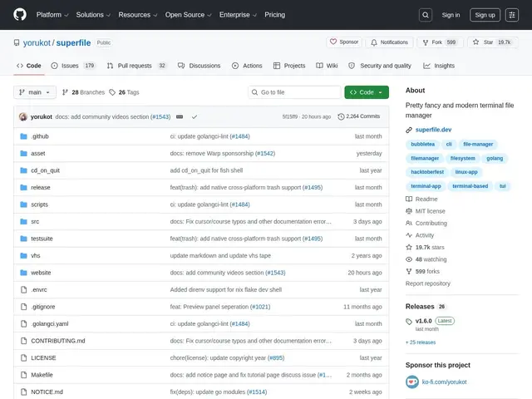Click the Notifications bell button
The width and height of the screenshot is (532, 399).
(x=389, y=42)
